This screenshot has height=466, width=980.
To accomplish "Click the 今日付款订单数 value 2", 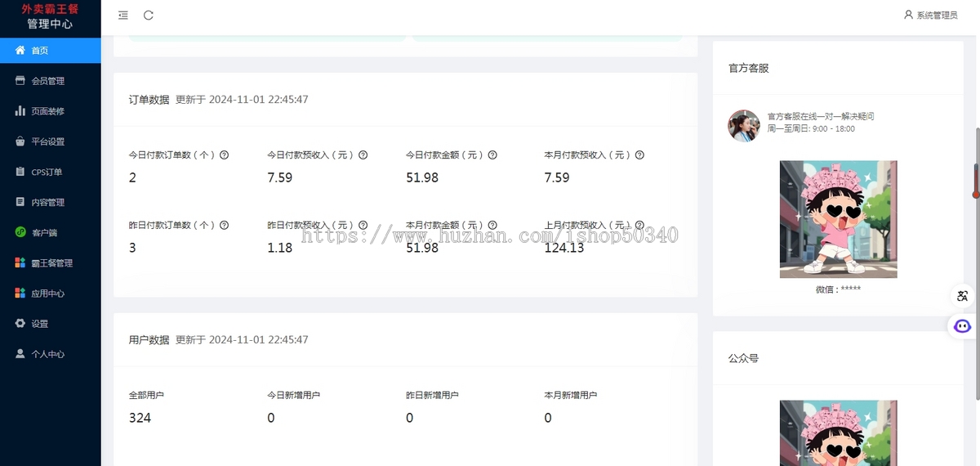I will click(x=132, y=177).
